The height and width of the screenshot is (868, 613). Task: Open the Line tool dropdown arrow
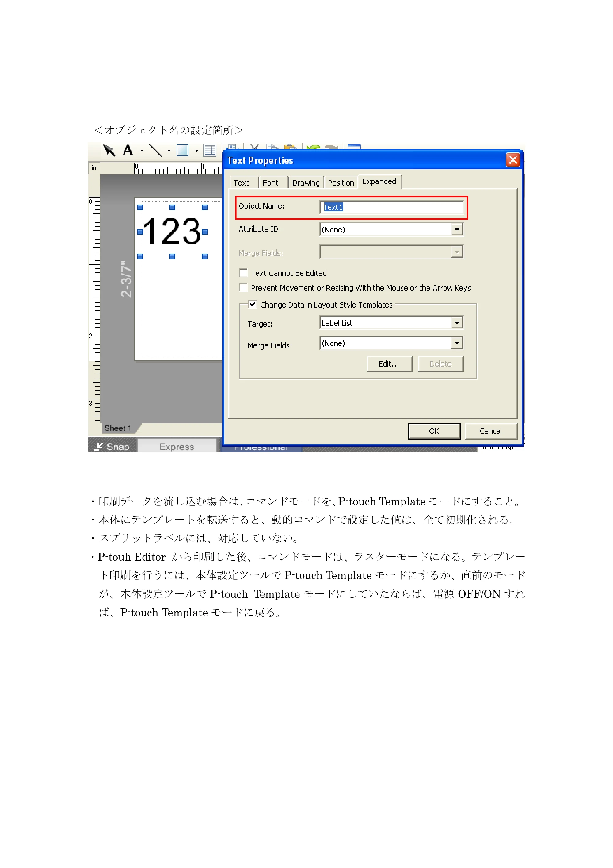click(169, 151)
